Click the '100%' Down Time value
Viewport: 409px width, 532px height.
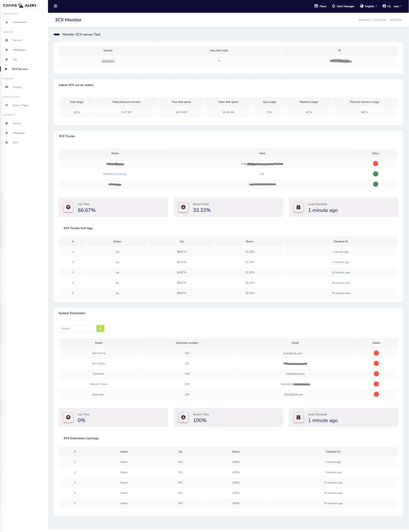coord(200,420)
